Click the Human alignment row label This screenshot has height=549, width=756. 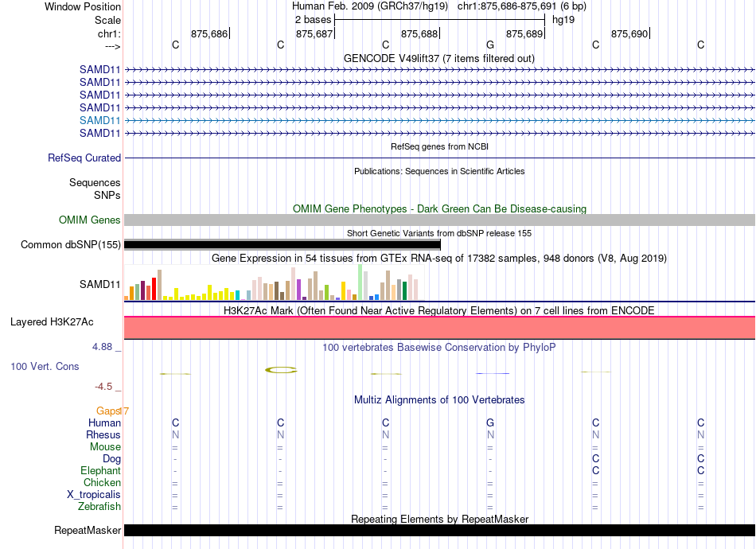point(104,423)
